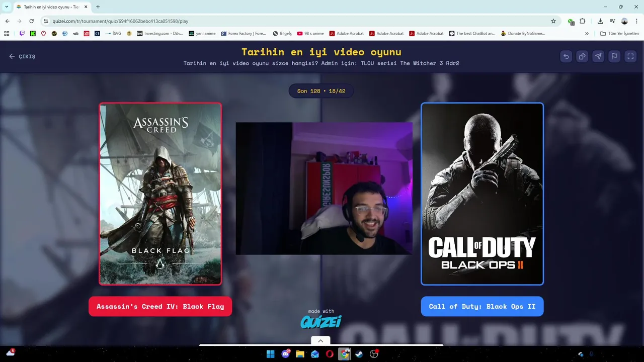Viewport: 644px width, 362px height.
Task: Click the green extension icon with badge
Action: click(571, 22)
